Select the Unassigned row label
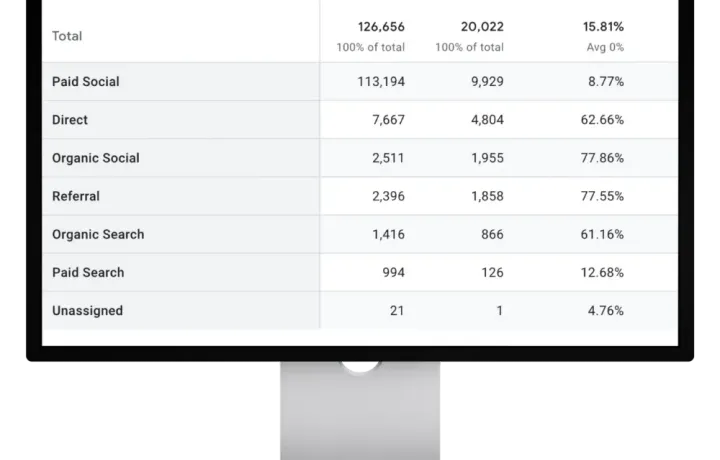This screenshot has height=460, width=720. coord(87,310)
